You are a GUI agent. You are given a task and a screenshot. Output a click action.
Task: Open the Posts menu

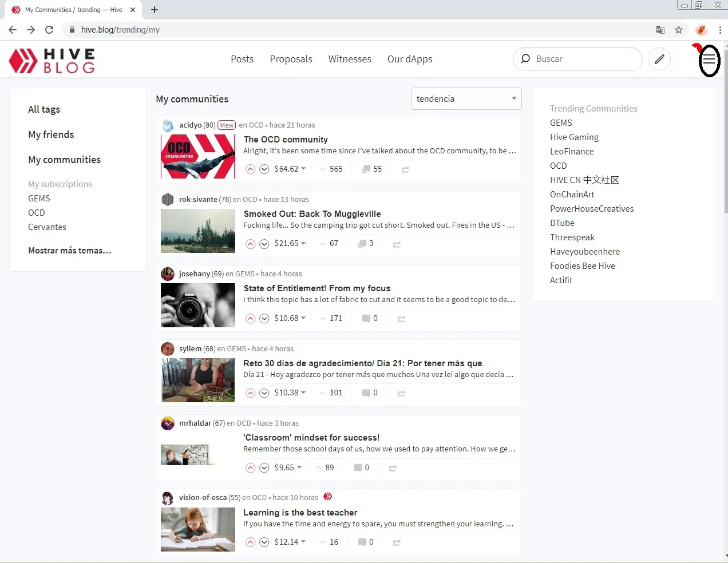(x=242, y=59)
